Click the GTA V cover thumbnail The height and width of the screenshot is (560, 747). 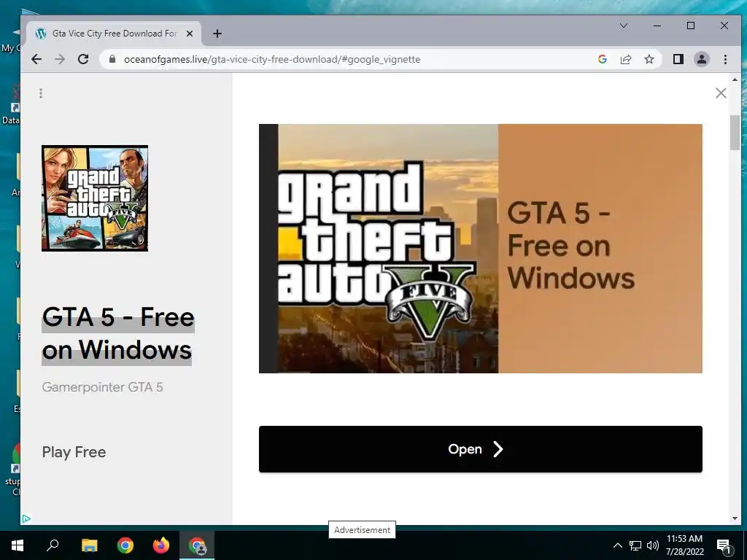click(95, 198)
